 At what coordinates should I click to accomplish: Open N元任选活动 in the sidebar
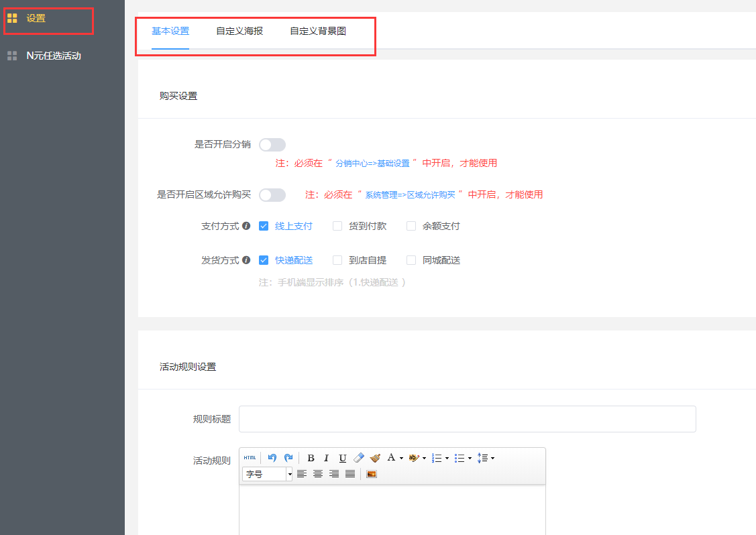pos(54,56)
